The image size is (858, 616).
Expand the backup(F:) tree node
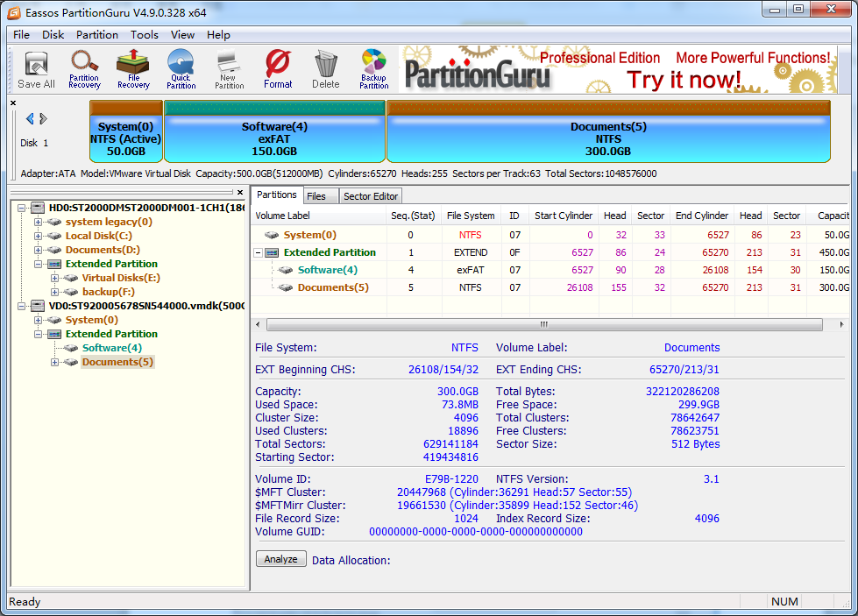tap(55, 292)
